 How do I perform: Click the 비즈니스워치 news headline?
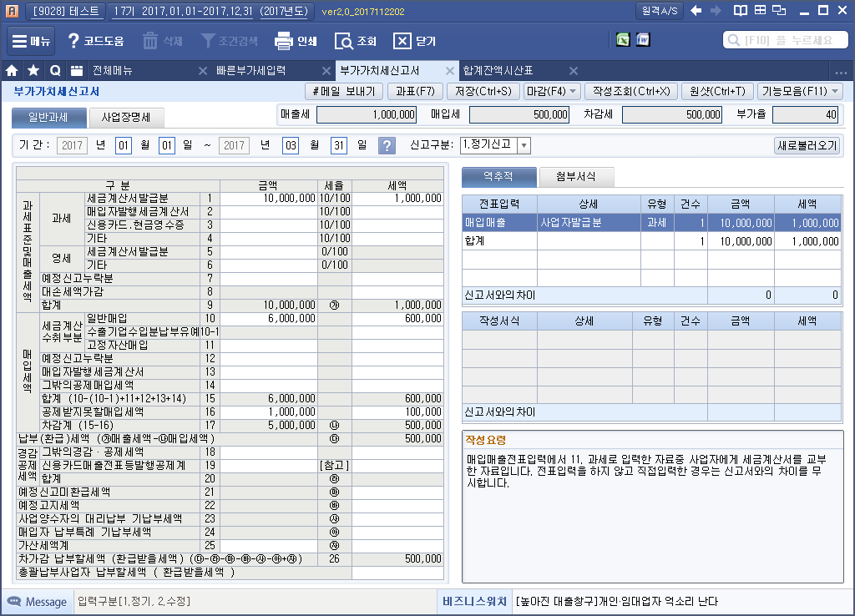pyautogui.click(x=616, y=601)
